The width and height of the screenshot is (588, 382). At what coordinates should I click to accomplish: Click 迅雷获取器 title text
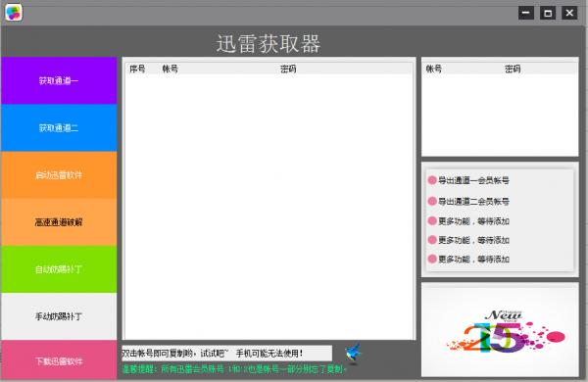(x=269, y=43)
